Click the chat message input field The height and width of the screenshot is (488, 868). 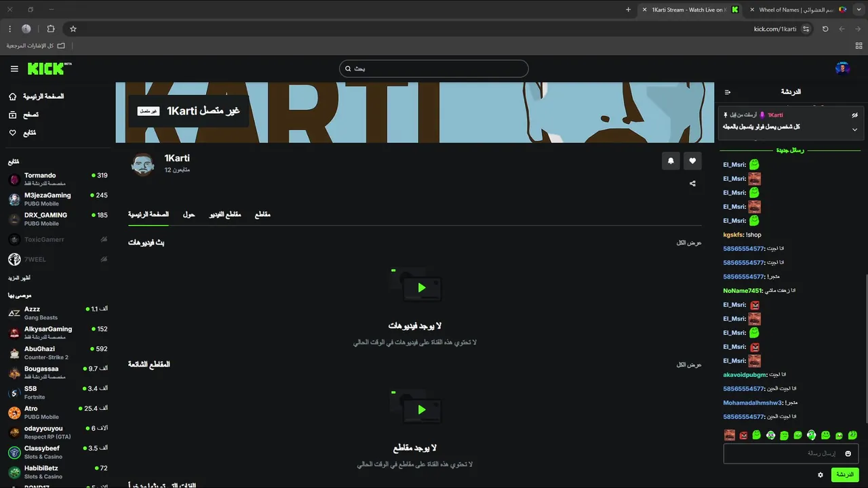pos(791,453)
